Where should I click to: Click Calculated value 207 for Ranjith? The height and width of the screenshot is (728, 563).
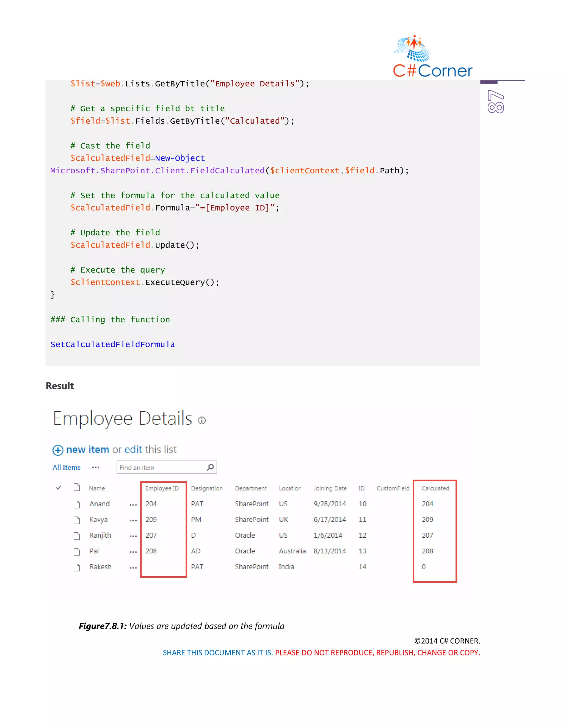pos(427,535)
